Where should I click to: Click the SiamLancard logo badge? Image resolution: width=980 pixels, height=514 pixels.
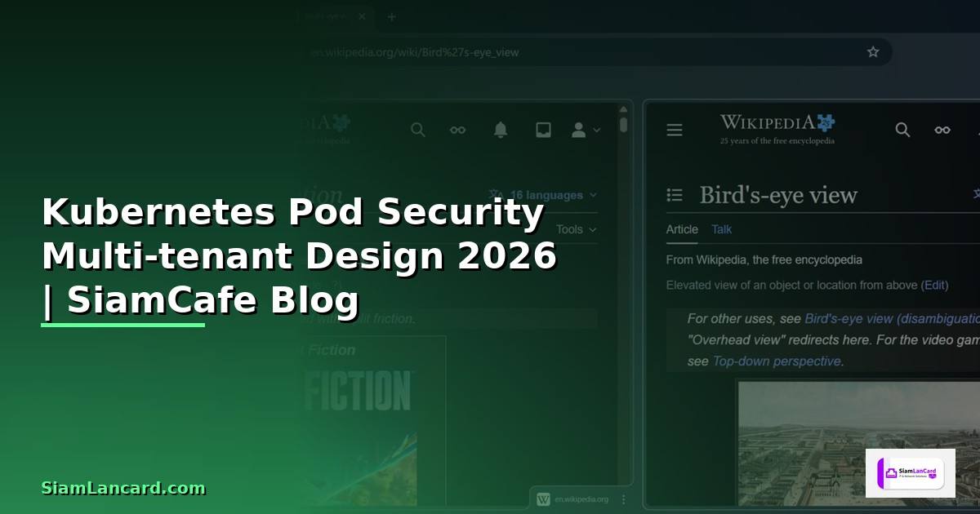pos(911,473)
